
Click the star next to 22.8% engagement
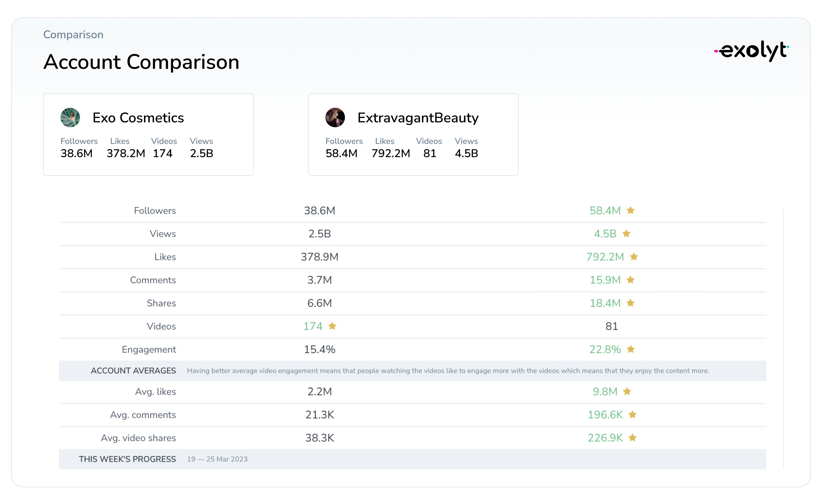631,349
